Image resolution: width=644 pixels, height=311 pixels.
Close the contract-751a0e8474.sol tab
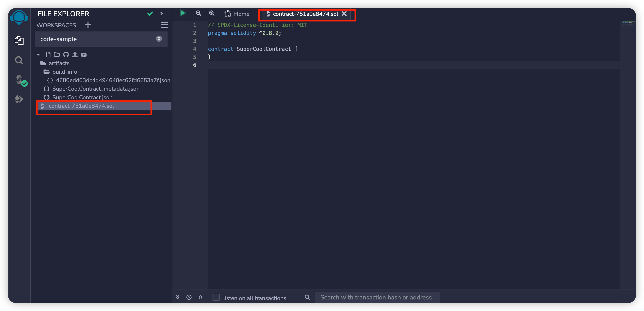[x=344, y=14]
